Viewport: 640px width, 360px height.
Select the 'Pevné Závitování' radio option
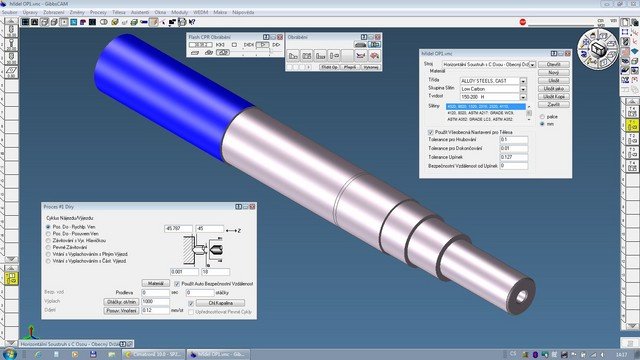pos(48,247)
